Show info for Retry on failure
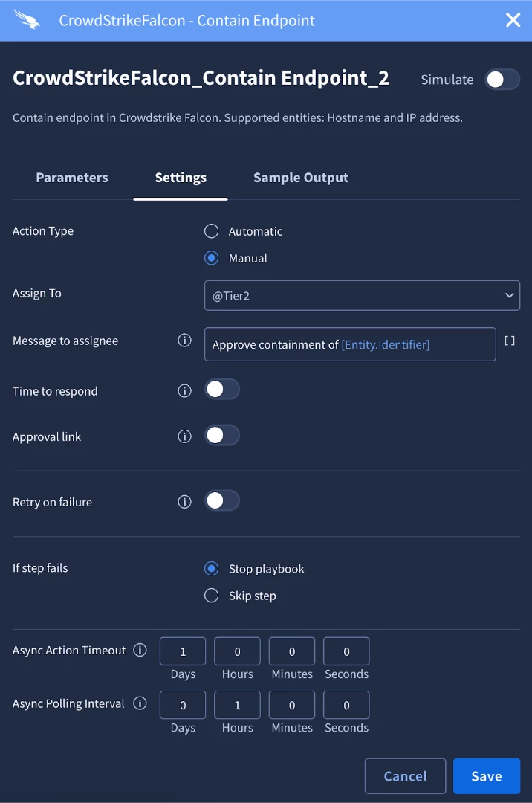The image size is (532, 803). click(185, 501)
